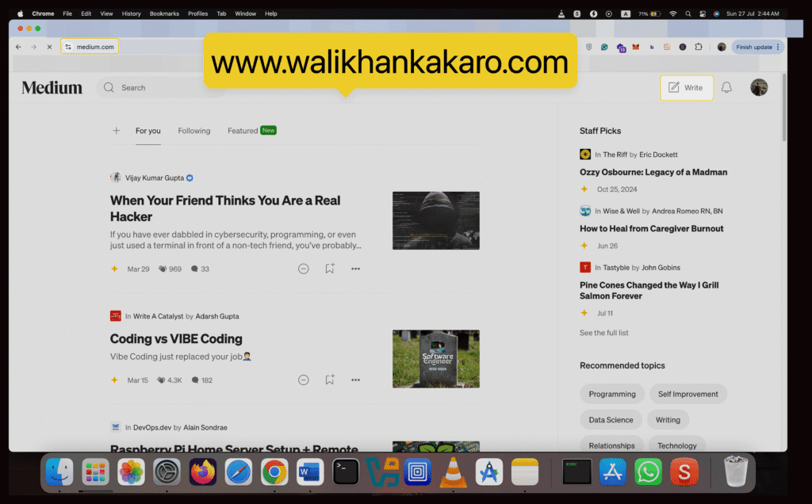
Task: Open article When Your Friend Thinks You Are a Real Hacker
Action: coord(225,208)
